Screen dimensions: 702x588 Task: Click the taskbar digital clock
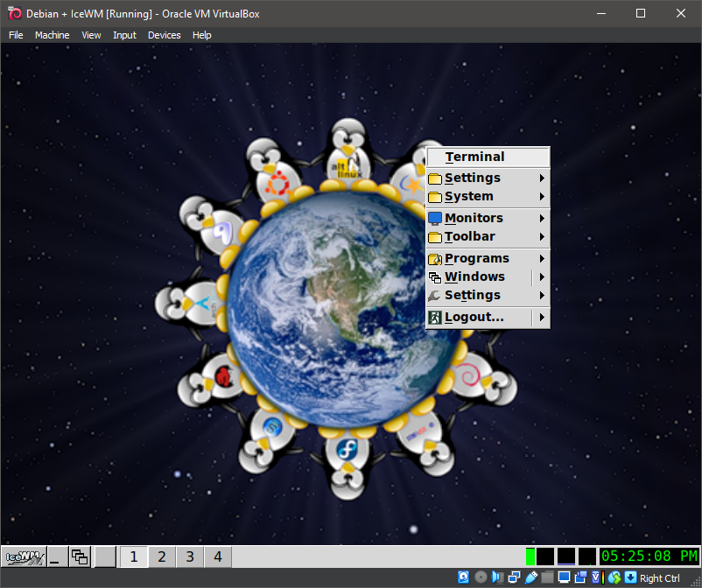coord(649,556)
